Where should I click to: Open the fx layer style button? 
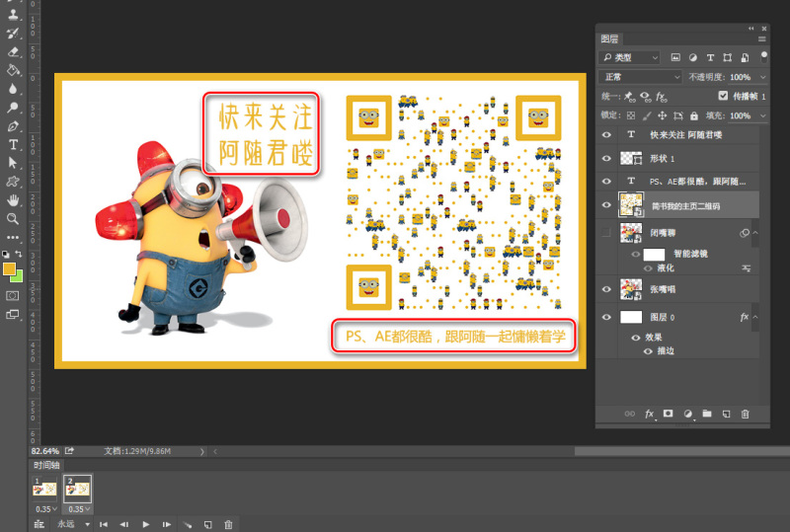[x=650, y=414]
